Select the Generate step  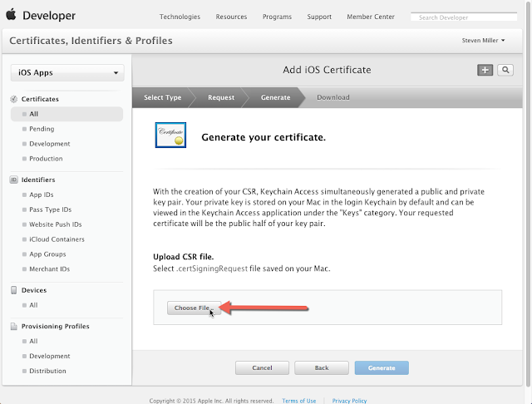coord(275,97)
